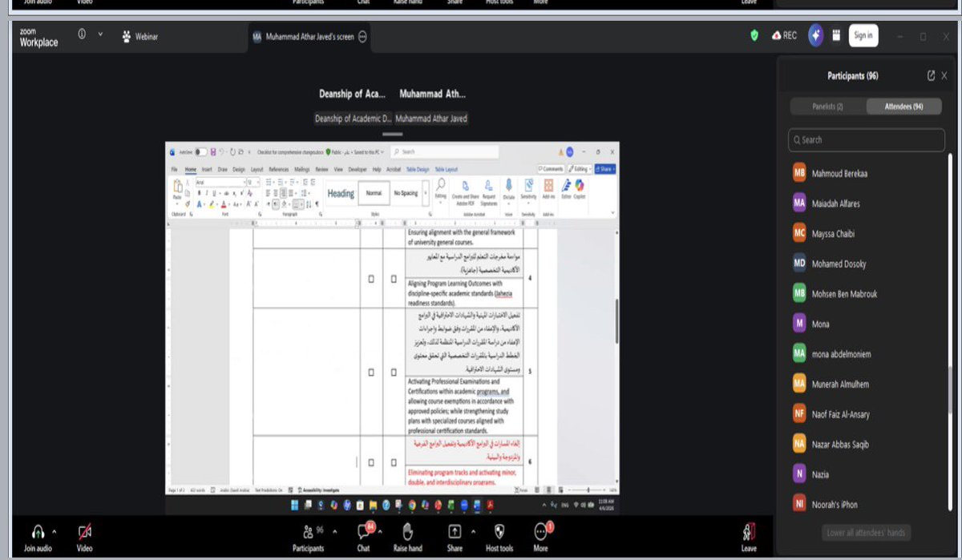Click Copilot icon in shared Word ribbon

[579, 186]
